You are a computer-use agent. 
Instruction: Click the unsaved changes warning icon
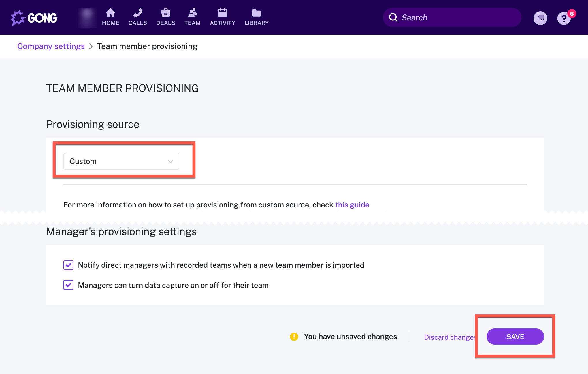[294, 337]
